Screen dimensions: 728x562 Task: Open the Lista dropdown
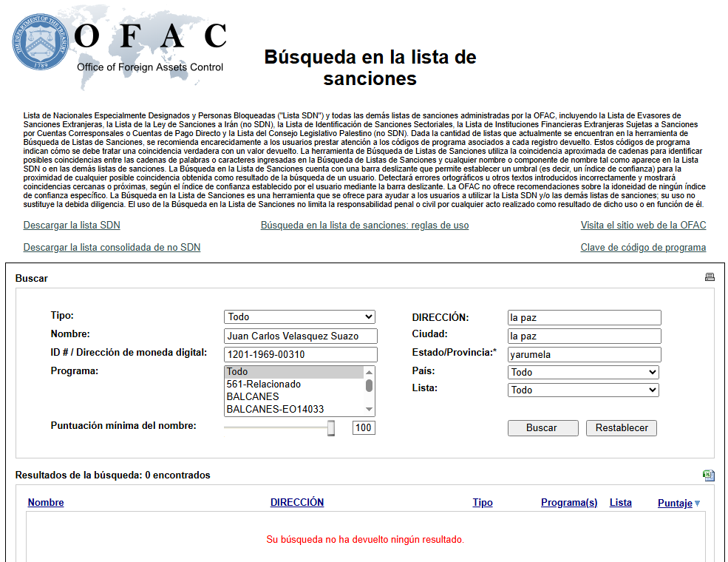[x=583, y=390]
